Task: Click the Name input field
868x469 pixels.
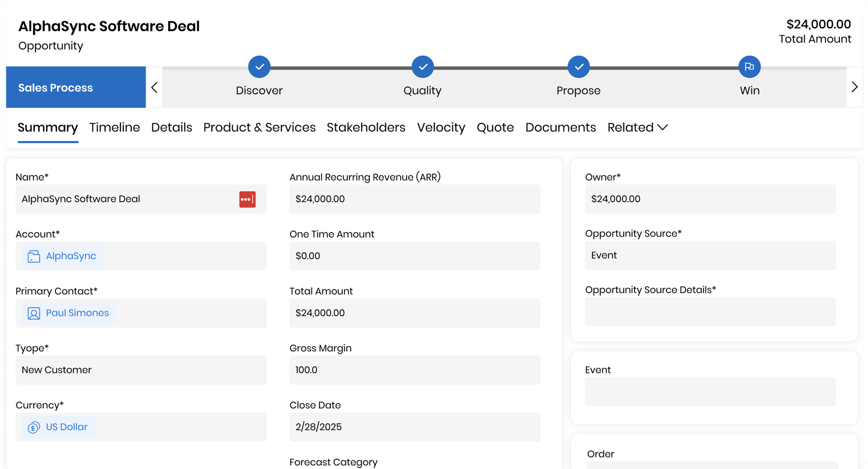Action: 141,199
